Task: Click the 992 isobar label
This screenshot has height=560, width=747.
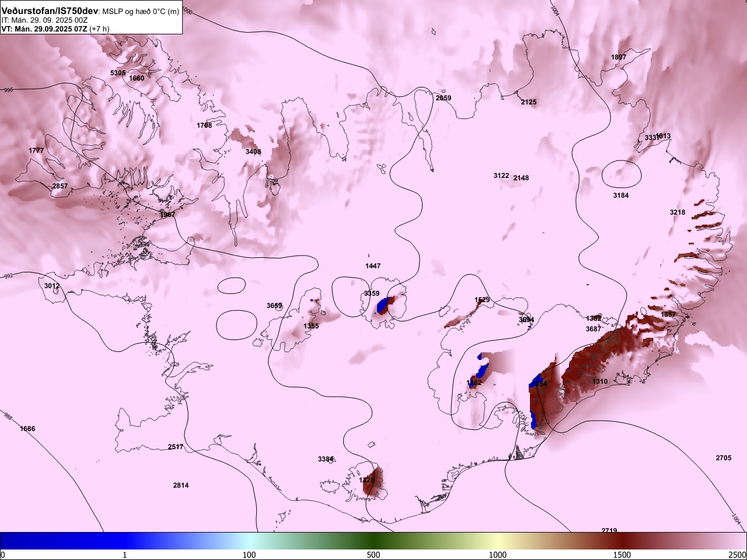Action: tap(8, 276)
